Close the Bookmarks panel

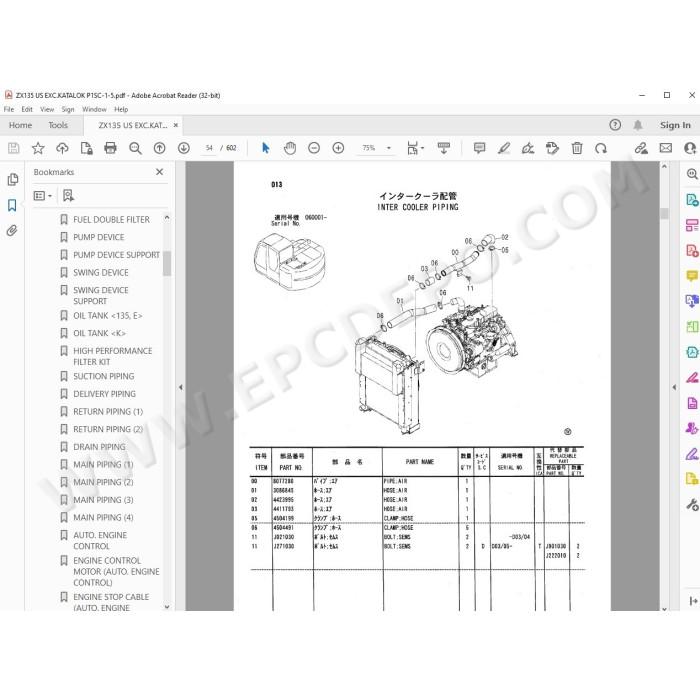[159, 172]
